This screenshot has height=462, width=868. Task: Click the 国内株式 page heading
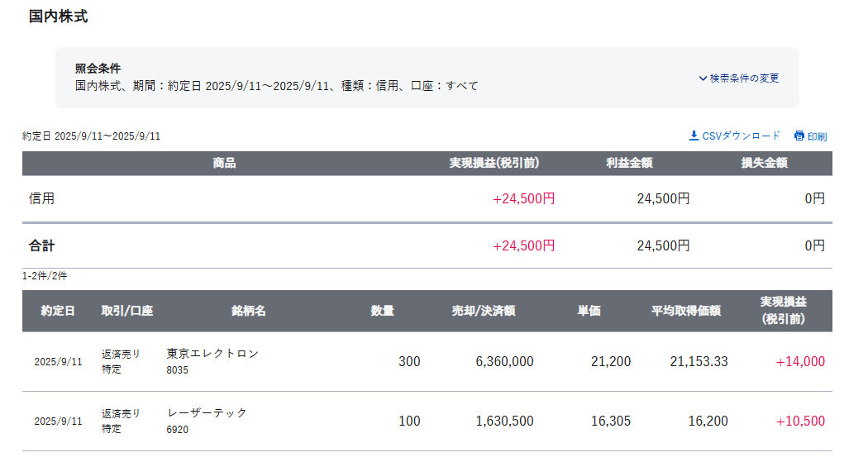(58, 17)
